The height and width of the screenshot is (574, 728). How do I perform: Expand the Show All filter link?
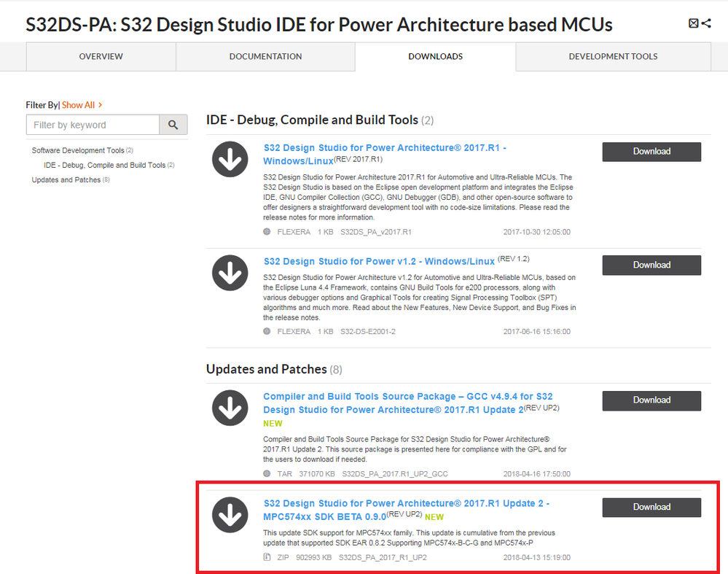click(x=82, y=105)
